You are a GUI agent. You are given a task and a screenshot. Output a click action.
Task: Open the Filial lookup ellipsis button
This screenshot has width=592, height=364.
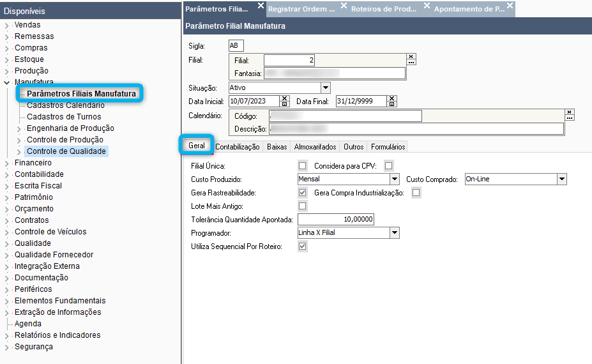(x=411, y=63)
